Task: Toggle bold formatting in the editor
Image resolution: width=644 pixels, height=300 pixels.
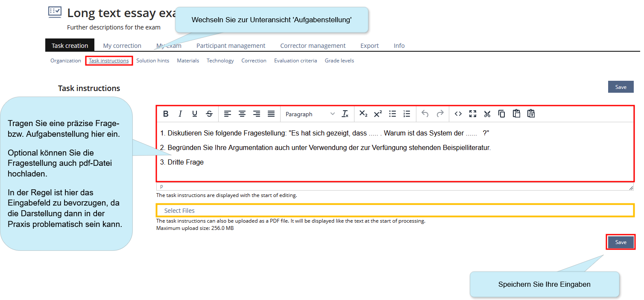Action: coord(166,114)
